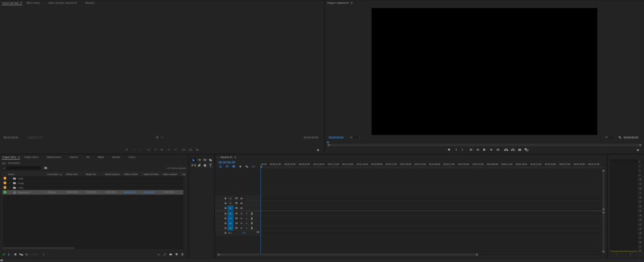Select the Track Select Forward tool
Viewport: 644px width, 262px height.
coord(199,160)
